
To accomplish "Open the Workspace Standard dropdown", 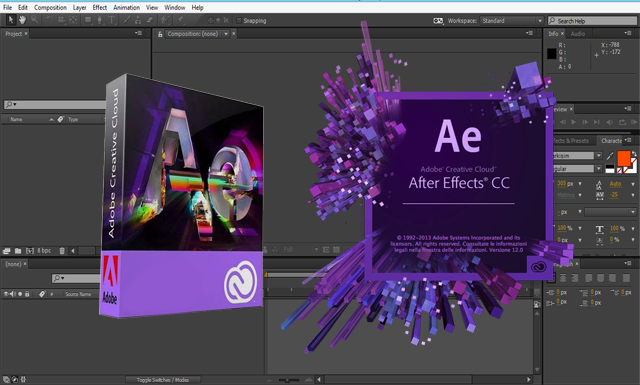I will pos(512,20).
